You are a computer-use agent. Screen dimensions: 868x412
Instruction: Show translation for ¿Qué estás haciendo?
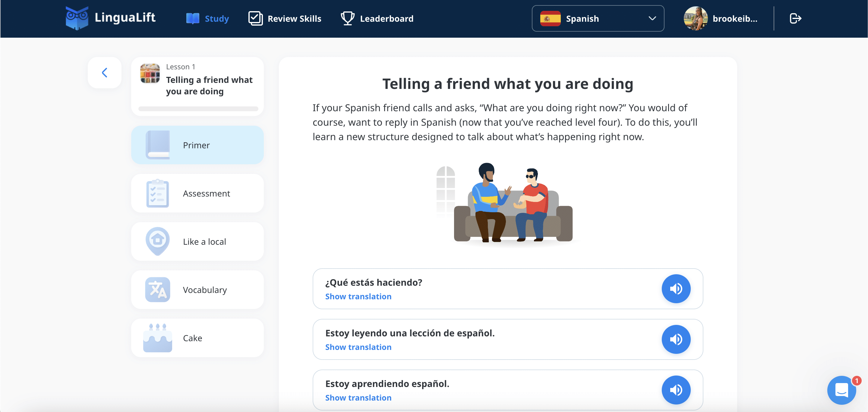[358, 297]
